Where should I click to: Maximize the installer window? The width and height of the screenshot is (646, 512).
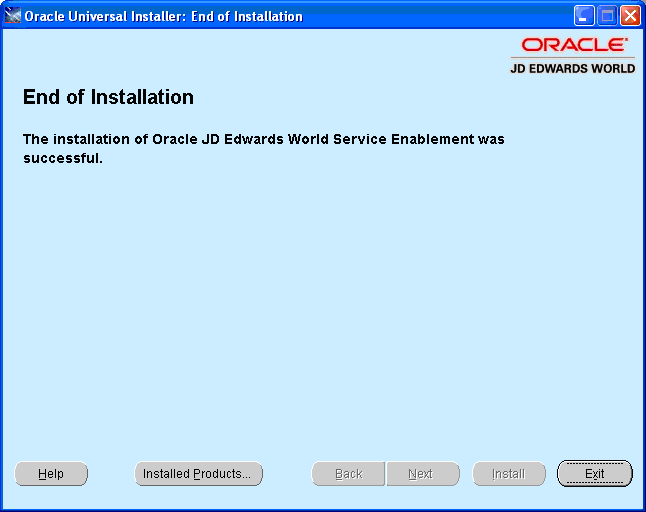coord(607,16)
